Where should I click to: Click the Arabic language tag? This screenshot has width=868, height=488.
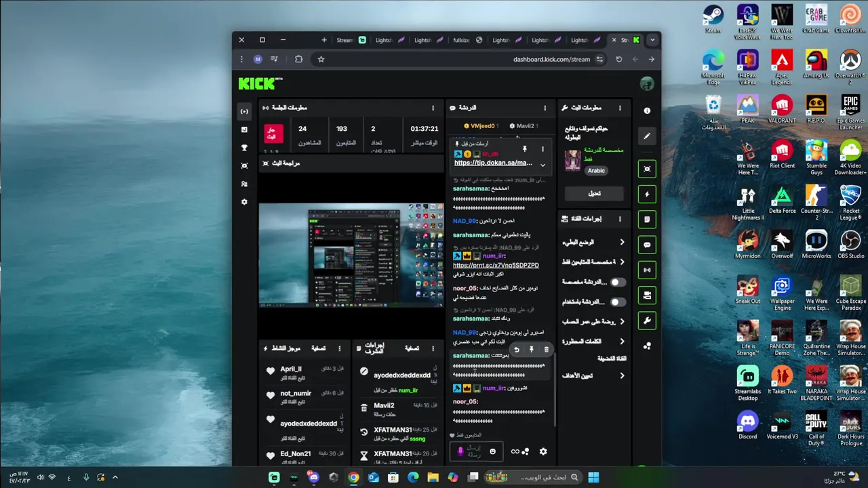pyautogui.click(x=595, y=171)
